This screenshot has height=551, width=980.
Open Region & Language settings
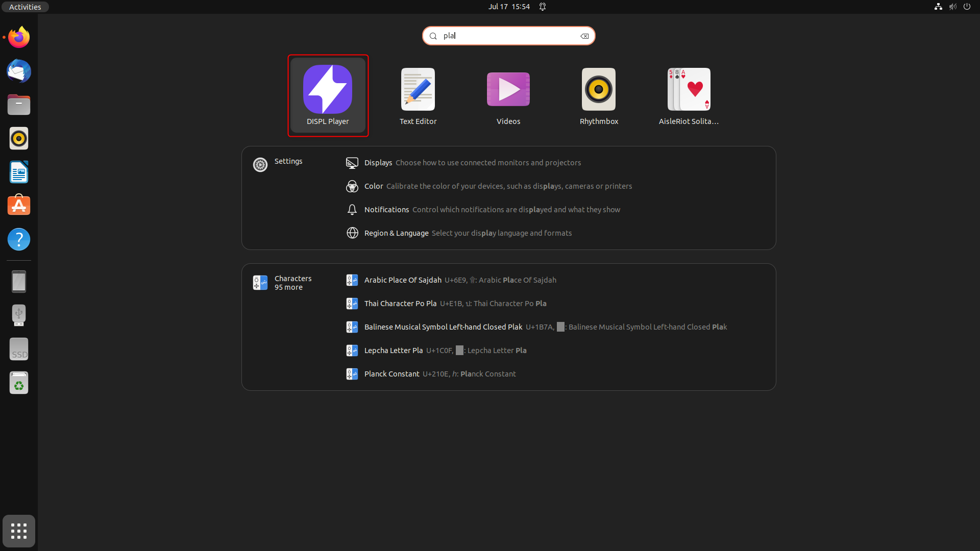pos(396,233)
